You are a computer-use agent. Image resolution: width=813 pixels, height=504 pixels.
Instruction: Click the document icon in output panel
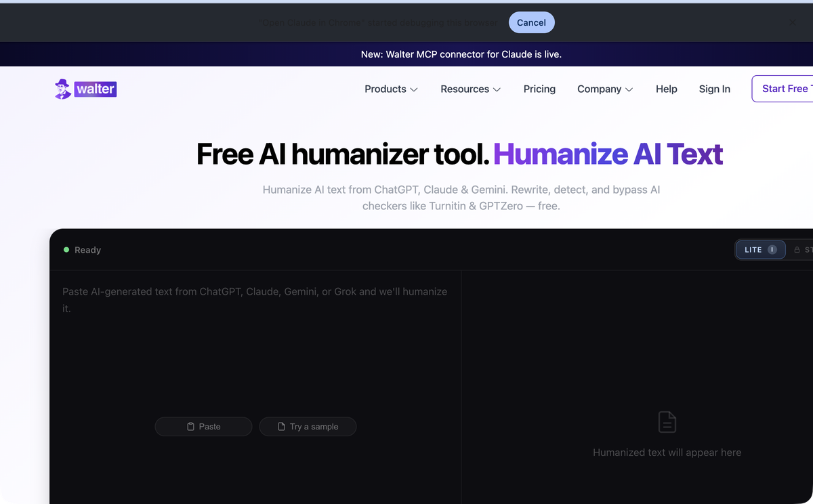point(667,421)
